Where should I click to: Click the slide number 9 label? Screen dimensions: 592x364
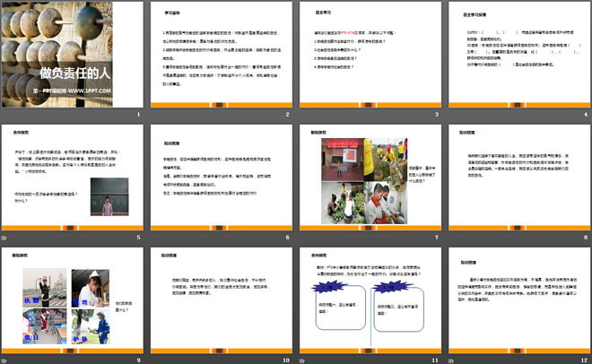138,360
